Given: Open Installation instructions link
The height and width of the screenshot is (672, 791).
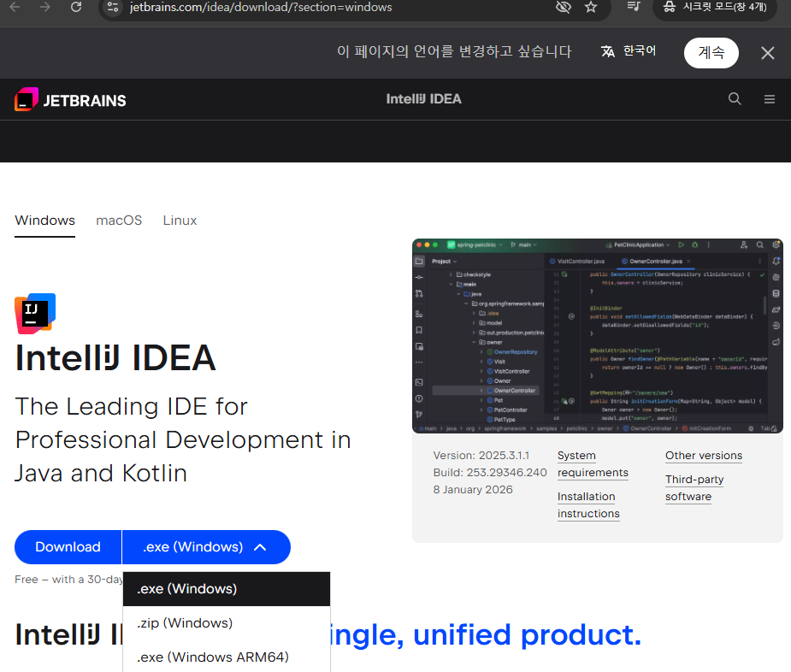Looking at the screenshot, I should 588,505.
